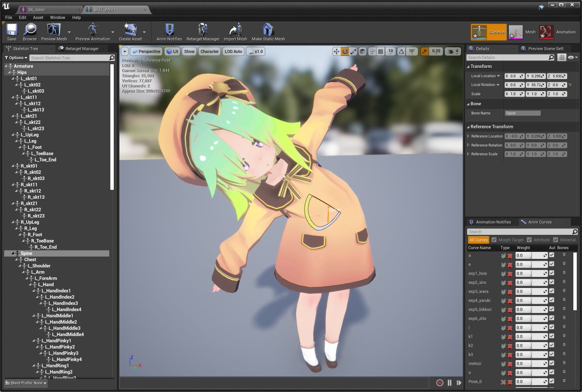Pause the preview playback
The width and height of the screenshot is (582, 392).
tap(450, 383)
